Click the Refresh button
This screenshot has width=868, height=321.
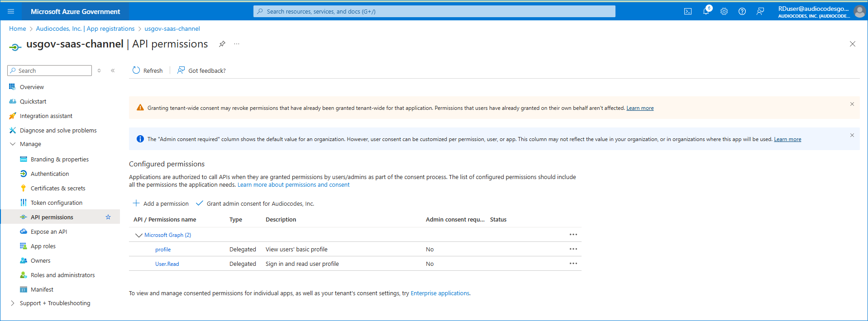pos(148,71)
